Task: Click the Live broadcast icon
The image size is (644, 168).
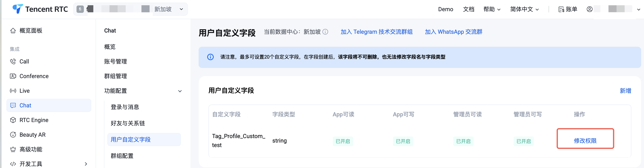Action: coord(13,91)
